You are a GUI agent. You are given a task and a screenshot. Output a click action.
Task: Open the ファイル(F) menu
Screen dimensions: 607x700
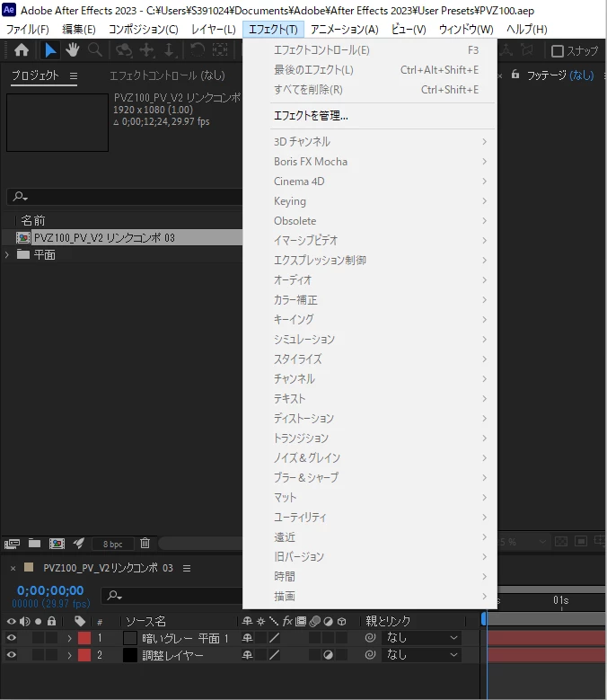pyautogui.click(x=28, y=30)
